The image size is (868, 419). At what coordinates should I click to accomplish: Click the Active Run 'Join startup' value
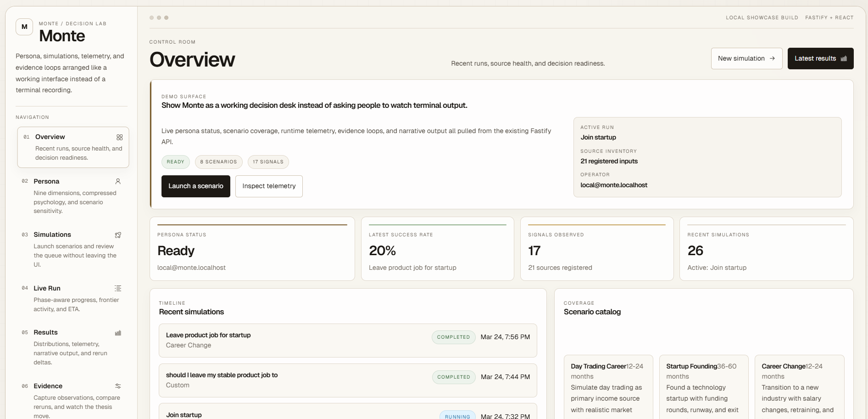coord(598,137)
